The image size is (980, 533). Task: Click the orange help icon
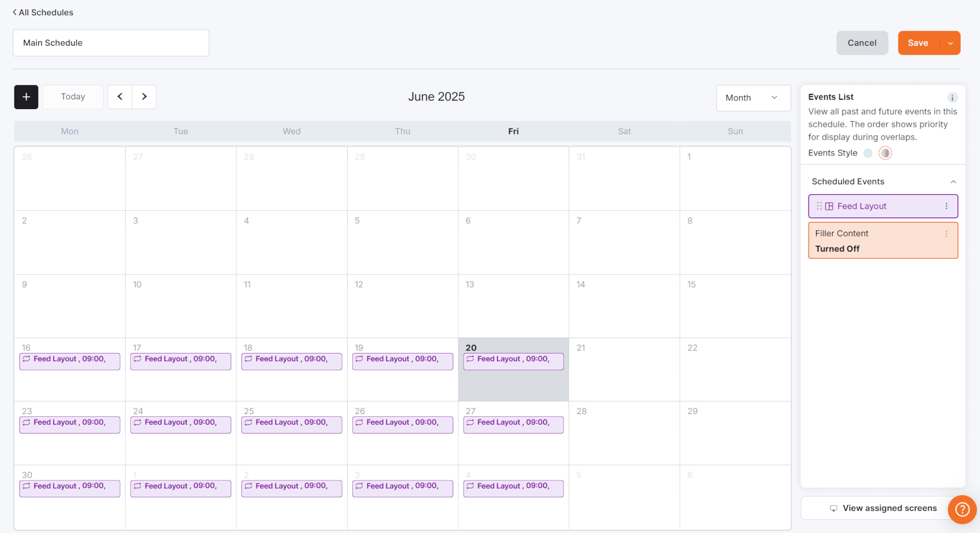(x=962, y=509)
